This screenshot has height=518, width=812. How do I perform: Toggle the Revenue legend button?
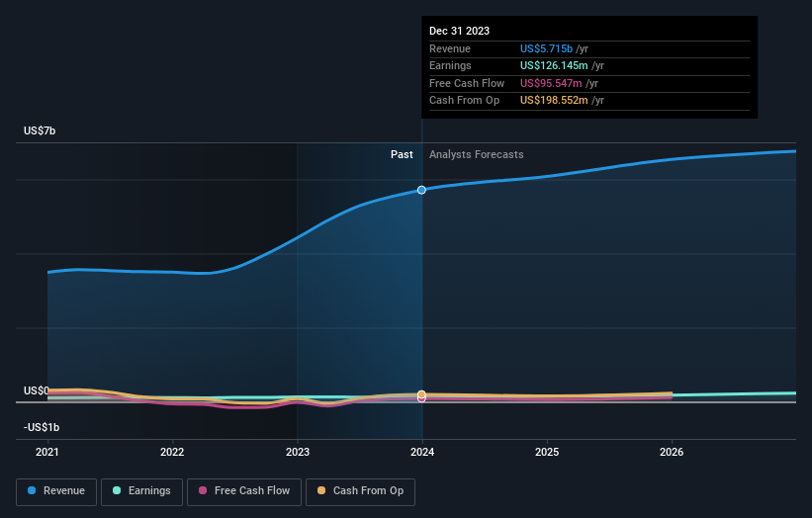[56, 491]
